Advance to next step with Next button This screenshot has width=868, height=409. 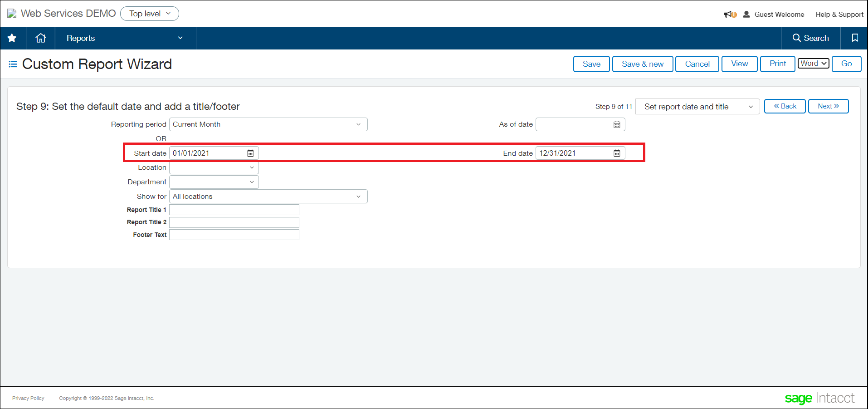click(x=828, y=106)
